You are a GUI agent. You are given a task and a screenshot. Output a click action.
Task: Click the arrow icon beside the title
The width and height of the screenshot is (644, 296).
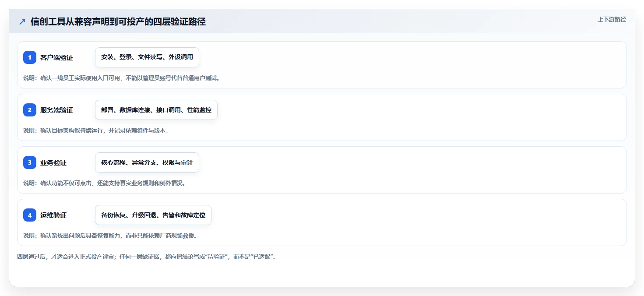click(x=22, y=22)
